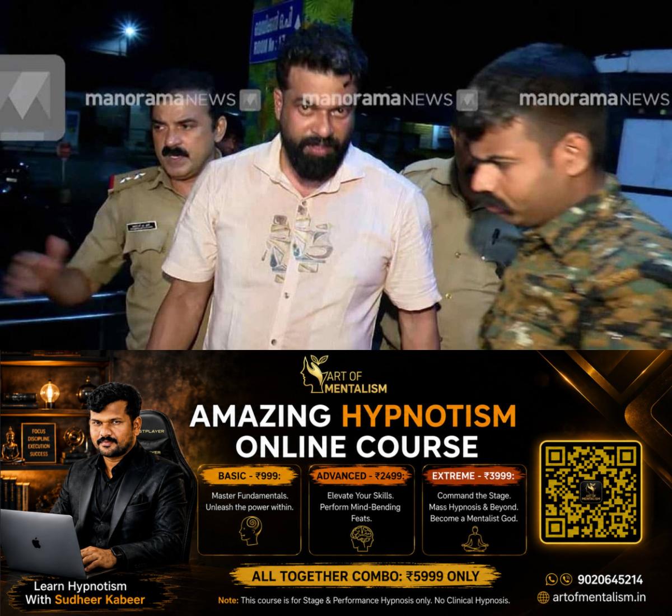
Task: Click the phone call icon near 9020645214
Action: tap(566, 580)
